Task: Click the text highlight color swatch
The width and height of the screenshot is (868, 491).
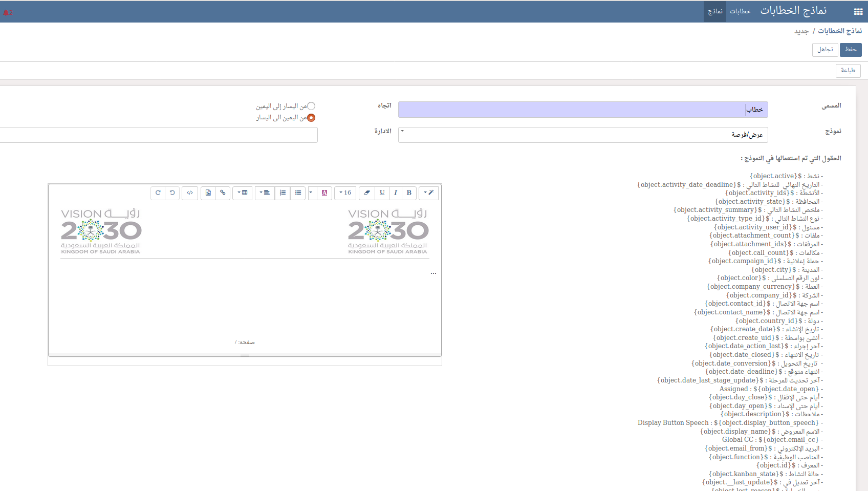Action: (324, 193)
